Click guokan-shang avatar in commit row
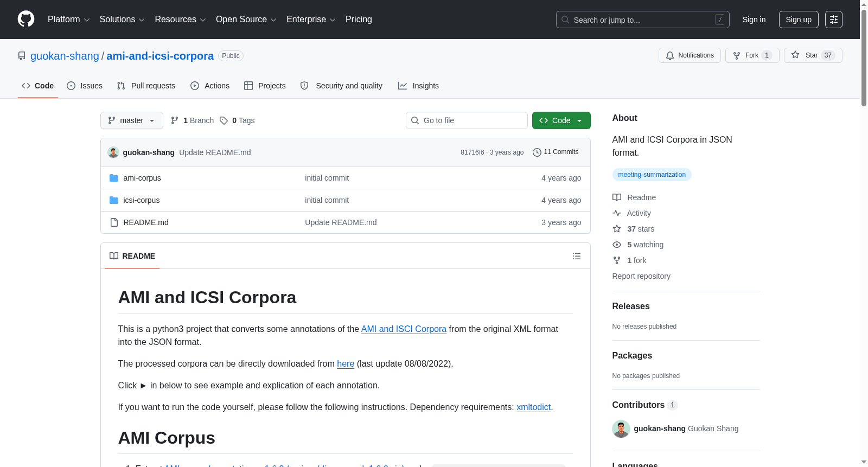The height and width of the screenshot is (467, 868). pyautogui.click(x=113, y=152)
